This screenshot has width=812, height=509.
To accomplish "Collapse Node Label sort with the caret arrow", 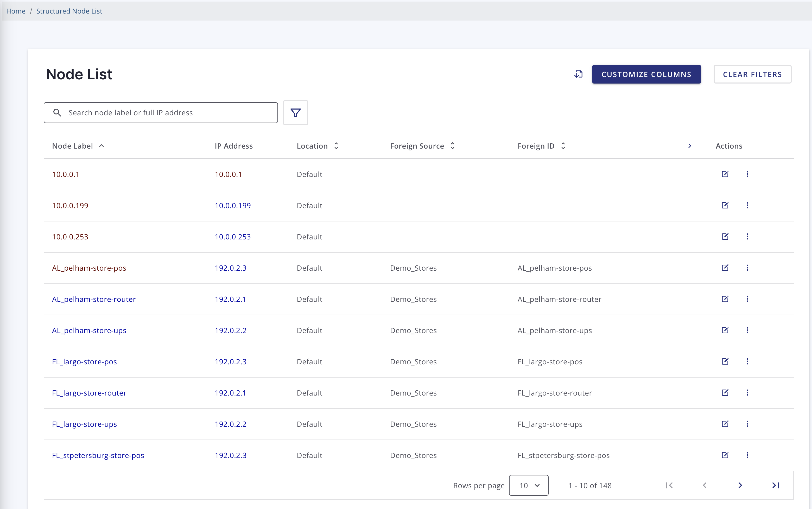I will click(102, 146).
